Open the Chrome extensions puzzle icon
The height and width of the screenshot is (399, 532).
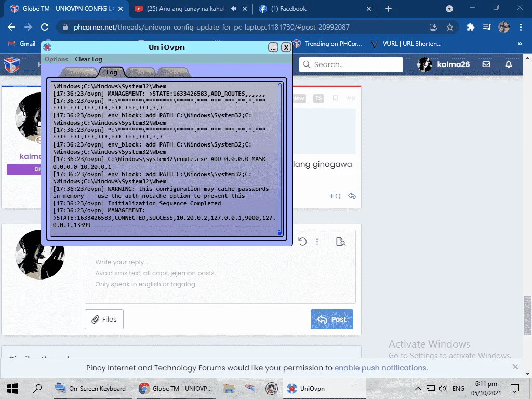(x=470, y=27)
